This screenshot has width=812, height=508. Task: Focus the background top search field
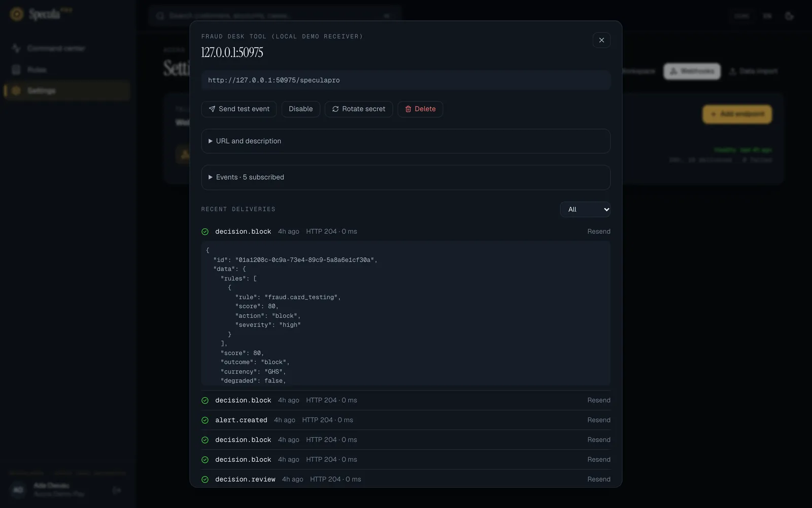click(x=275, y=16)
